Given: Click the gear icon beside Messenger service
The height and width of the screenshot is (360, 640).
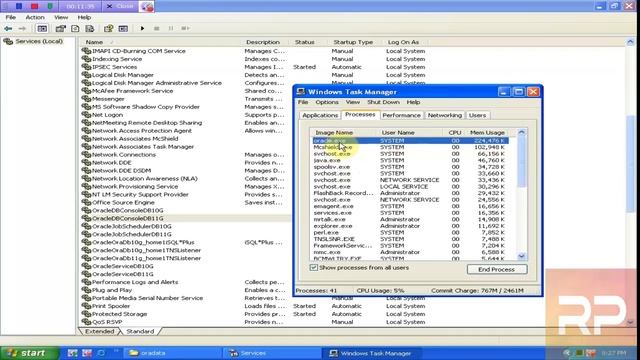Looking at the screenshot, I should pos(86,99).
